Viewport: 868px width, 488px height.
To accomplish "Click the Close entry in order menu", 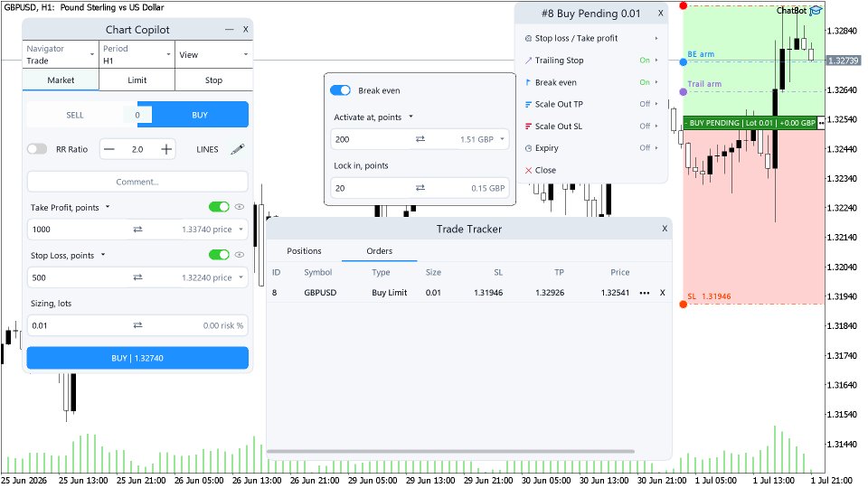I will [591, 171].
